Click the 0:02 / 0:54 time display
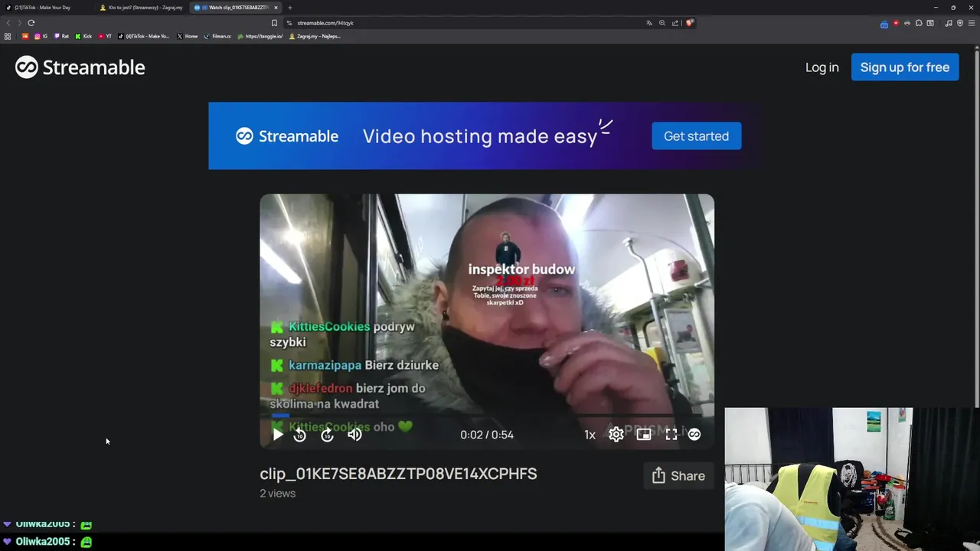 (x=487, y=435)
